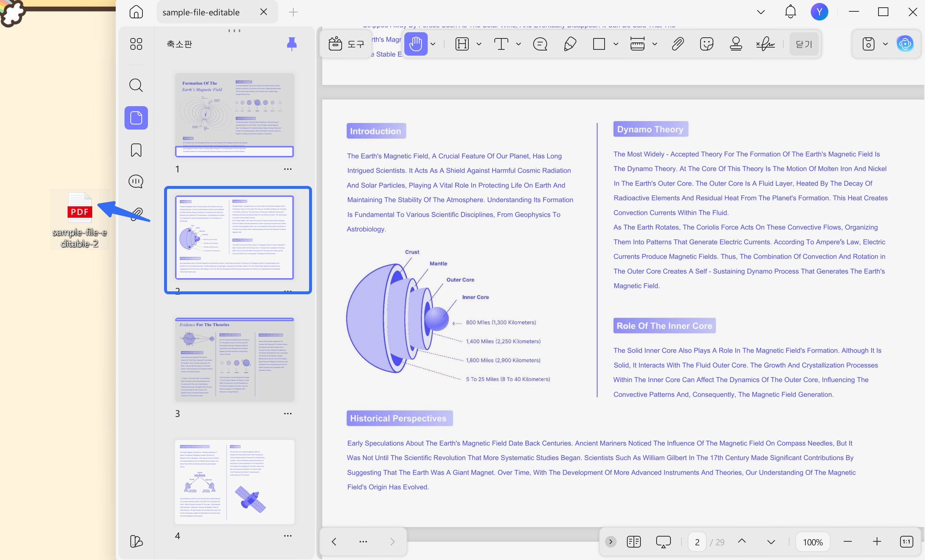This screenshot has height=560, width=925.
Task: Go to next page down arrow
Action: pyautogui.click(x=771, y=541)
